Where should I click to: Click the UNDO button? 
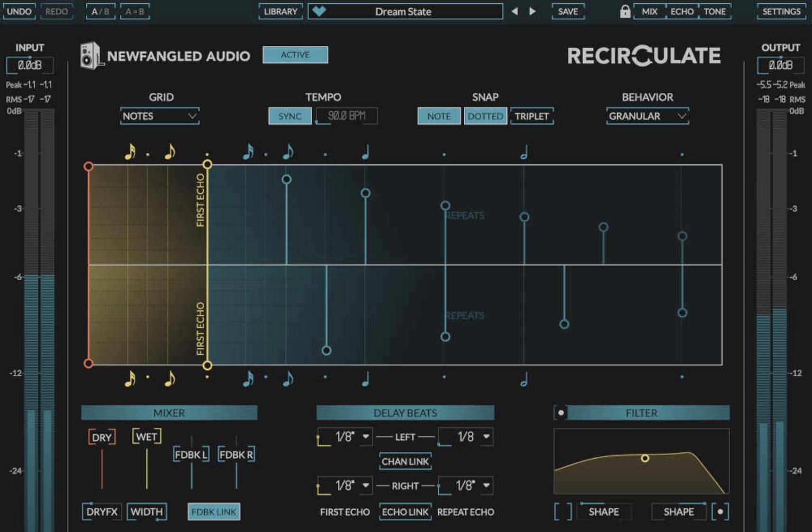point(19,11)
